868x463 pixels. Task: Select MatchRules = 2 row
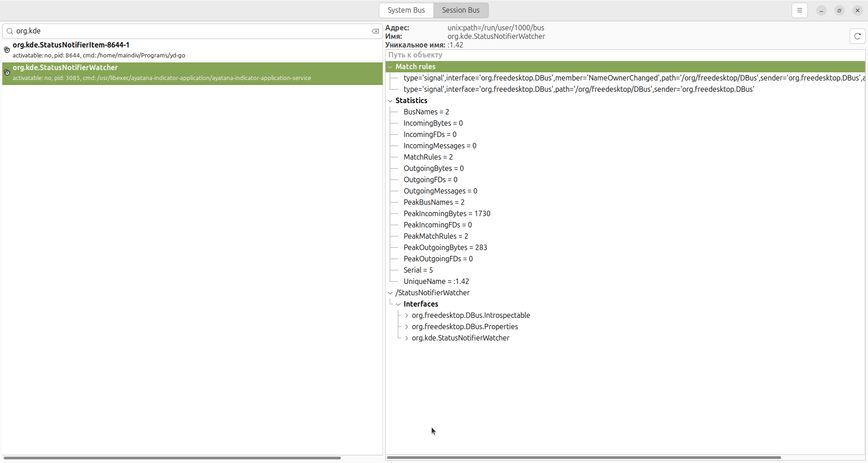pos(625,157)
